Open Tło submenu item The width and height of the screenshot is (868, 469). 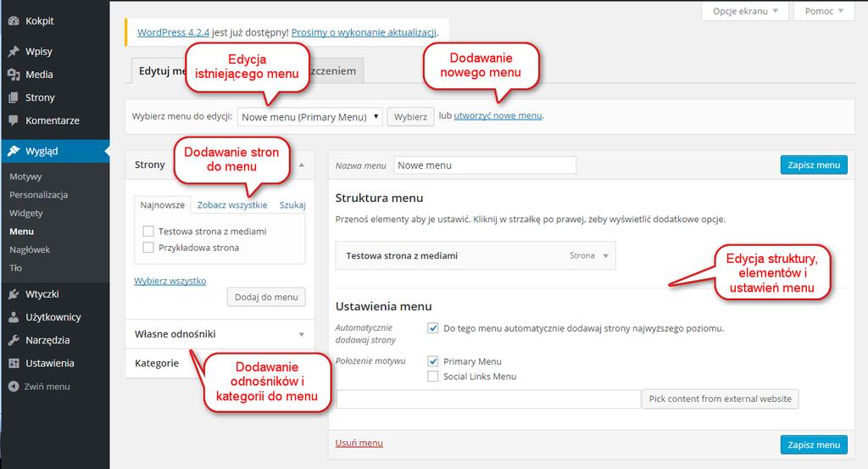[15, 268]
